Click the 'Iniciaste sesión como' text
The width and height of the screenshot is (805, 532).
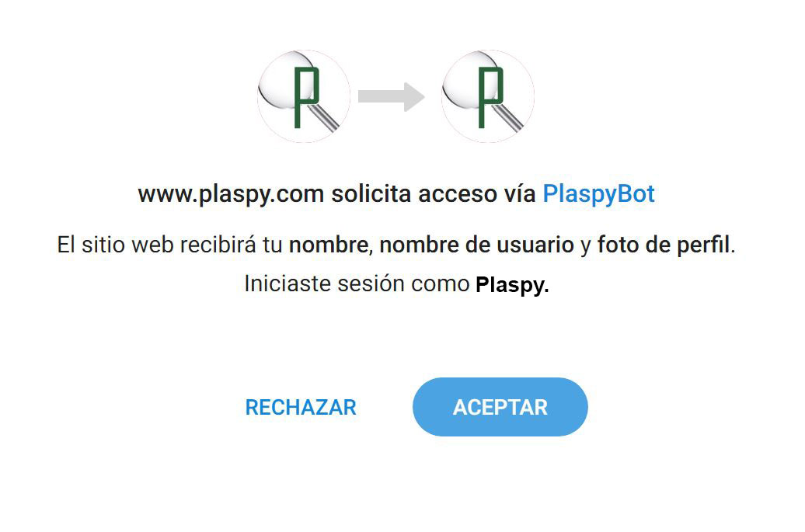pos(357,283)
